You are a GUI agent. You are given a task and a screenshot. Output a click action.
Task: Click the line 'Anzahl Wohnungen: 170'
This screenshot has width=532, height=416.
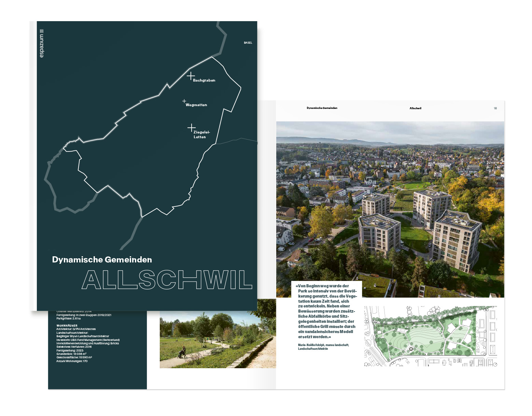pos(72,361)
